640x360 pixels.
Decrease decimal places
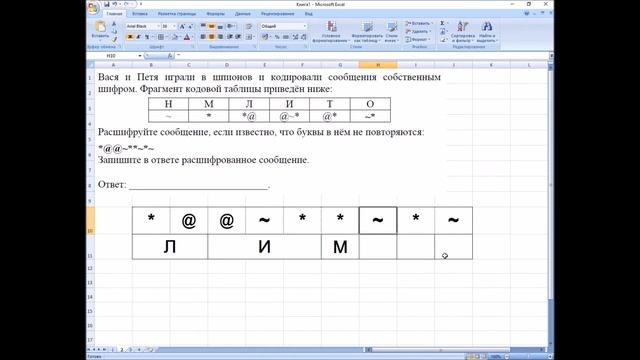304,37
